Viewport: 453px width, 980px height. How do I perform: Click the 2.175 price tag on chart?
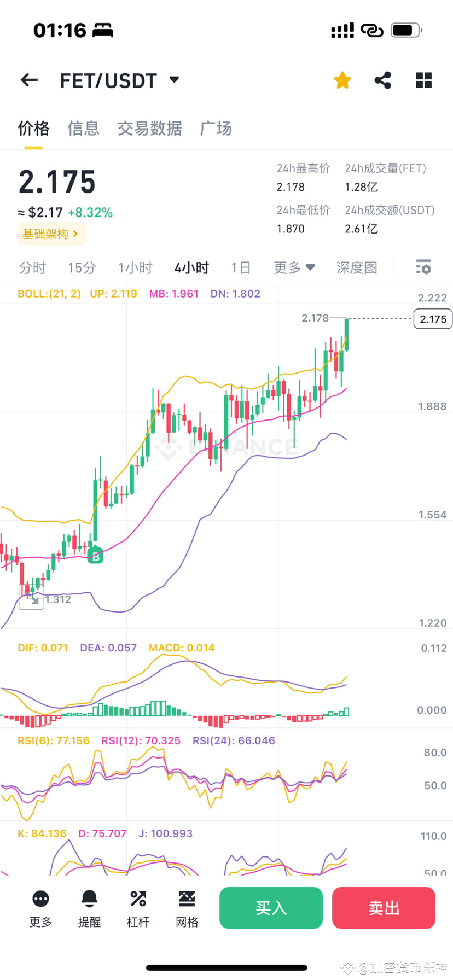pyautogui.click(x=433, y=319)
